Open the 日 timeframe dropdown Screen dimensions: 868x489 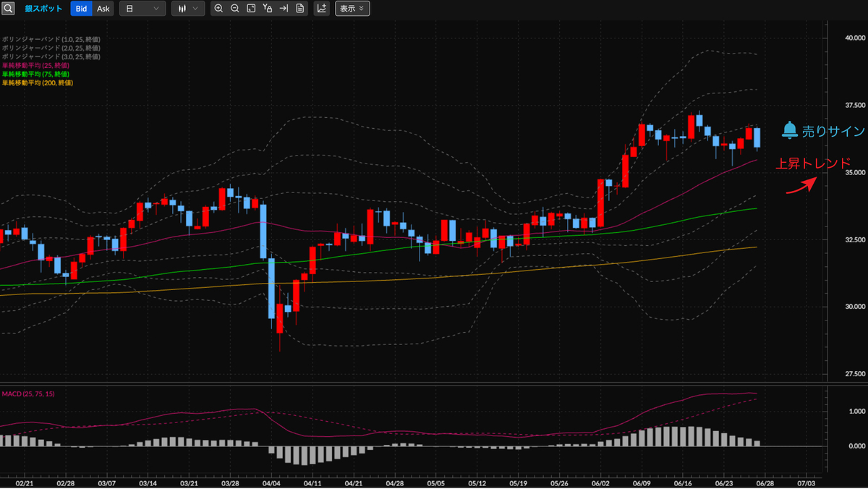[142, 9]
